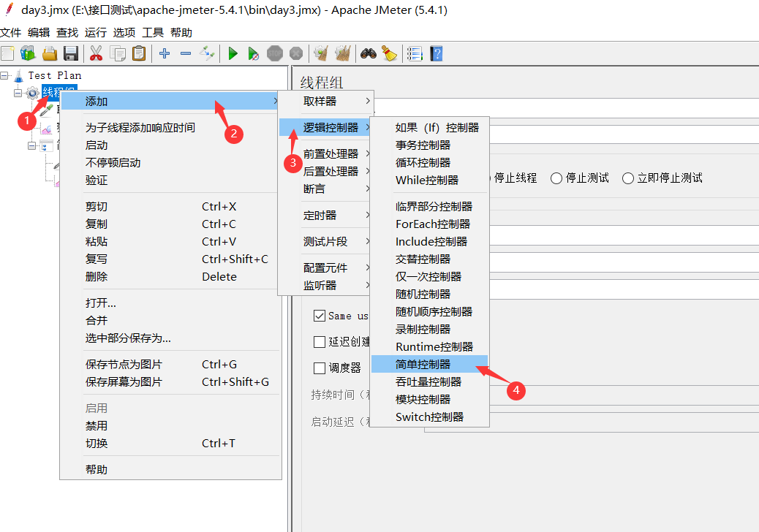The width and height of the screenshot is (759, 532).
Task: Open the 查找 menu
Action: click(x=67, y=32)
